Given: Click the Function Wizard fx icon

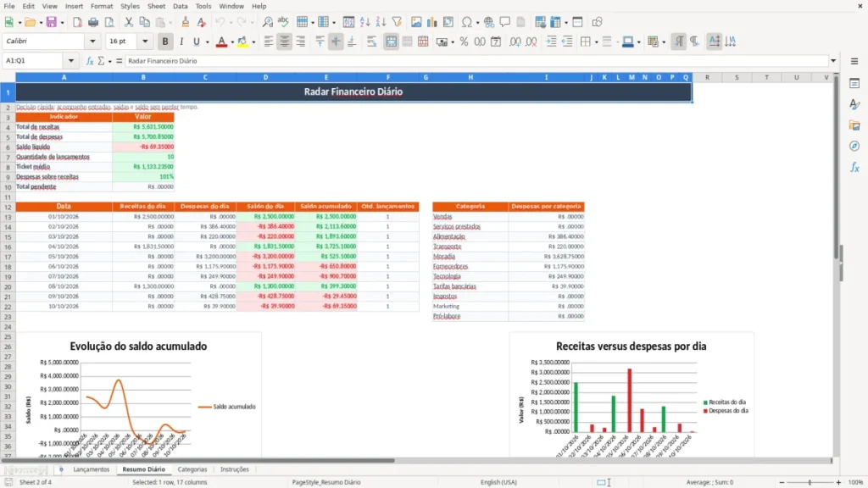Looking at the screenshot, I should pos(90,61).
